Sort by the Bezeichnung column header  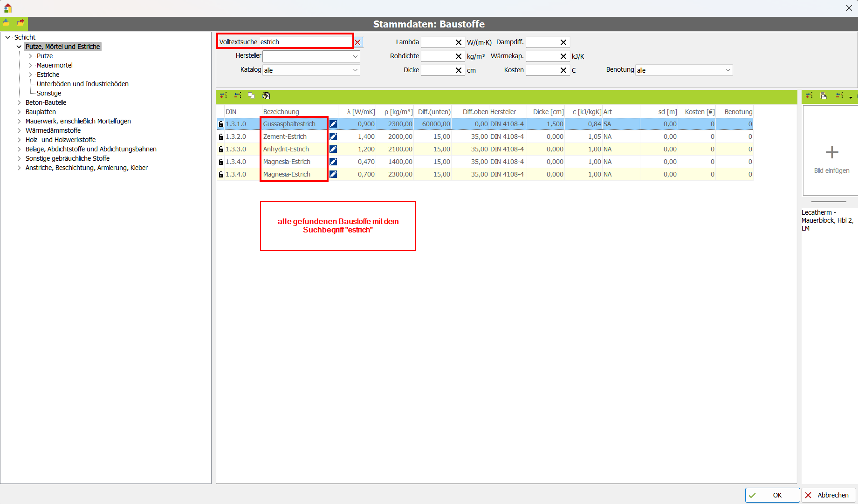281,112
